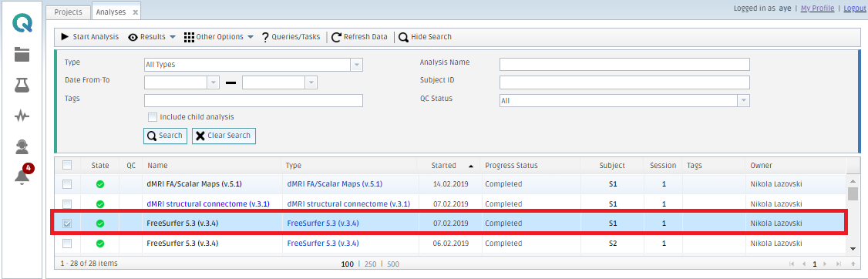This screenshot has height=279, width=868.
Task: Click the scroll-to-top arrow in pager
Action: point(853,264)
